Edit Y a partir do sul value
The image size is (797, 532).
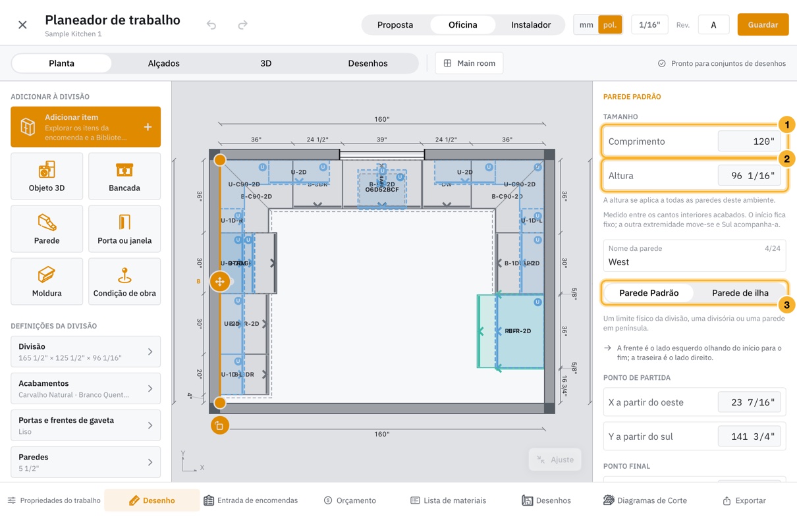(x=749, y=437)
